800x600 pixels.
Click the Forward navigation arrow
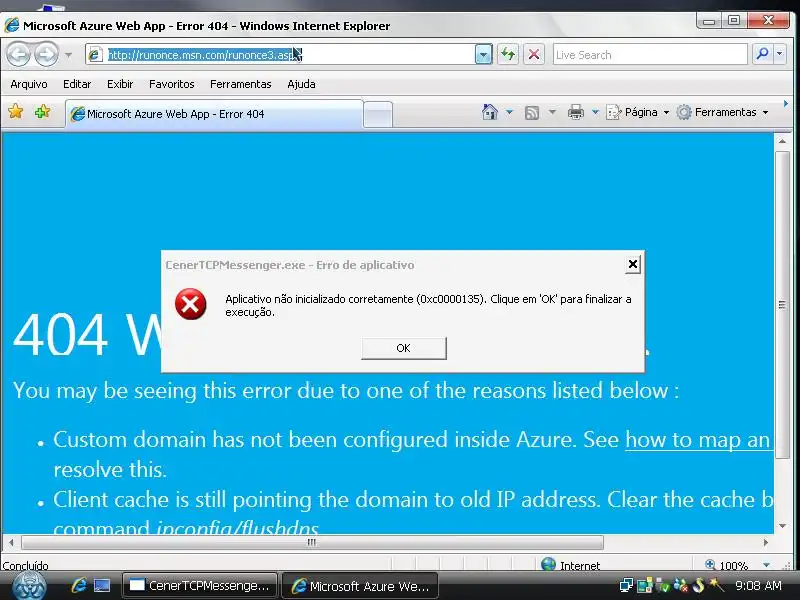[x=46, y=54]
